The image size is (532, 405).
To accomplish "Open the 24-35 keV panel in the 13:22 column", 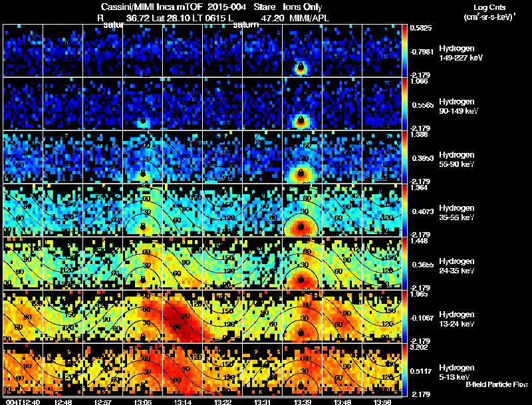I will click(222, 263).
